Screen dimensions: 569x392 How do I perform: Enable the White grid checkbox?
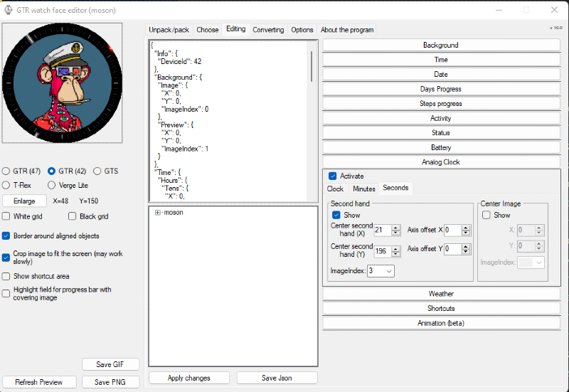coord(6,216)
